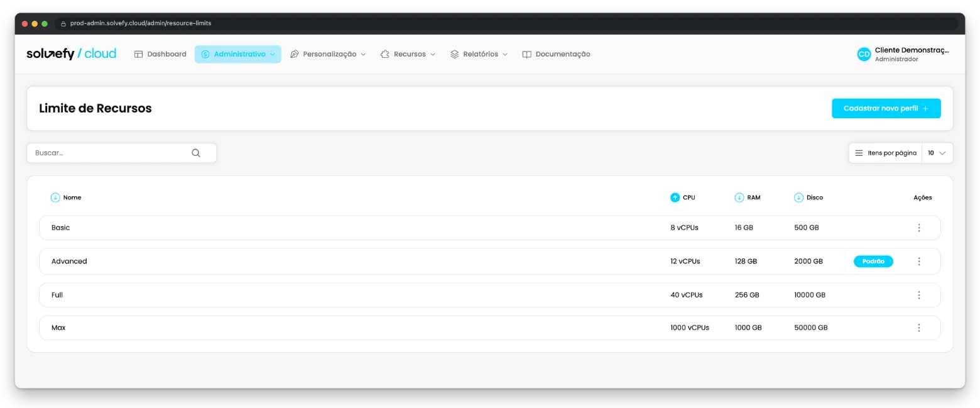This screenshot has width=980, height=408.
Task: Open Cliente Demonstração account name
Action: (x=912, y=50)
